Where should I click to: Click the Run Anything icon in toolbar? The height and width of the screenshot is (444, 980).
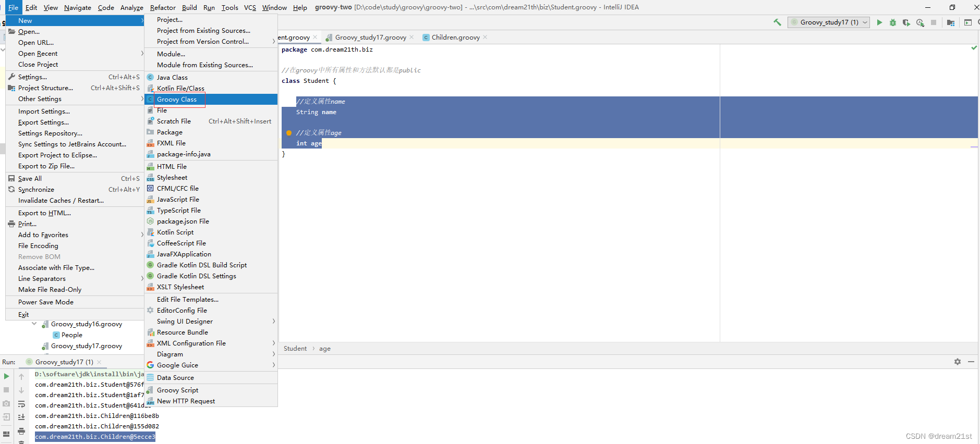pyautogui.click(x=968, y=22)
